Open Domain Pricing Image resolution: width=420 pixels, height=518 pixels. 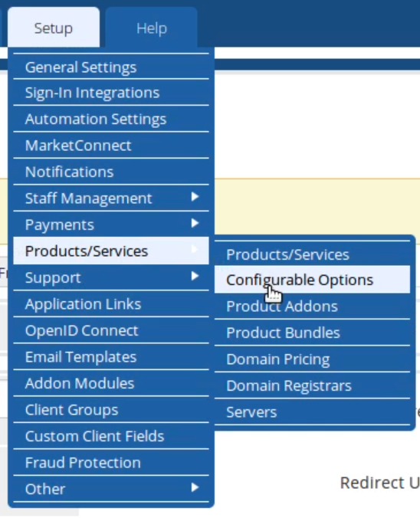coord(312,359)
